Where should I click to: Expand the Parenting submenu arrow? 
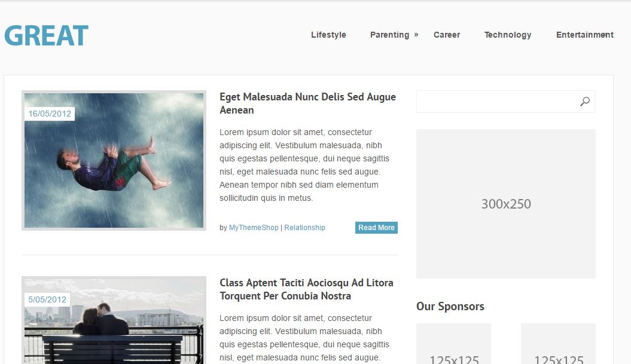coord(416,35)
